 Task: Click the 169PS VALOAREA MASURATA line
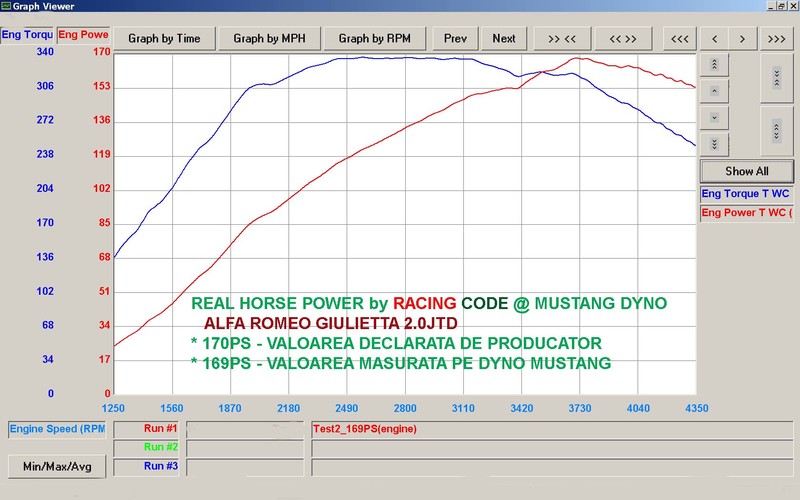(x=401, y=363)
